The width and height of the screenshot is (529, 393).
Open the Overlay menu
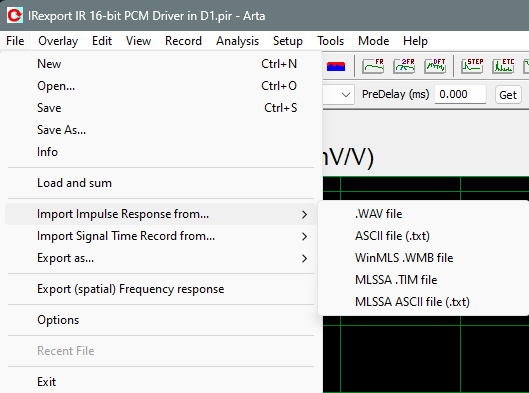(58, 41)
